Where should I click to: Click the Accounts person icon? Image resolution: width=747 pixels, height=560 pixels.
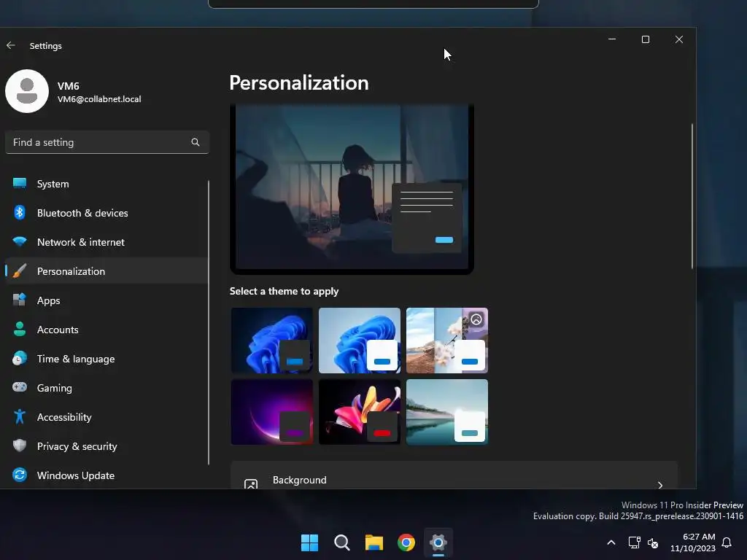click(x=20, y=329)
